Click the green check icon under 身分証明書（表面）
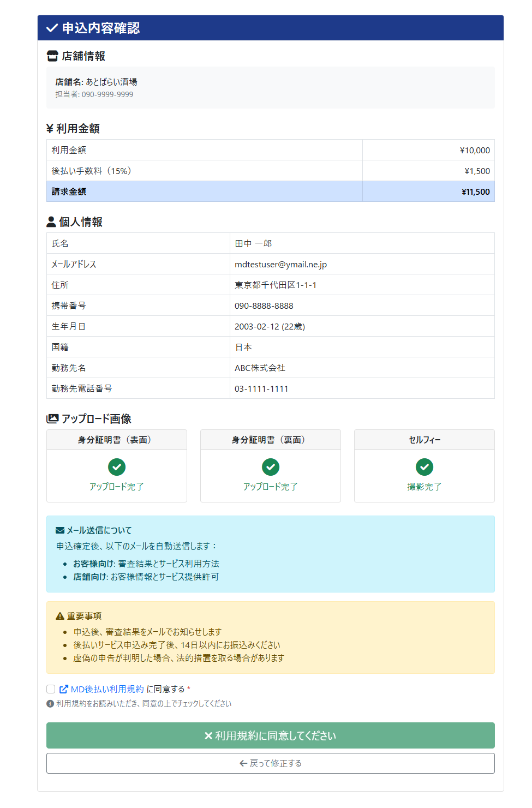 point(116,467)
